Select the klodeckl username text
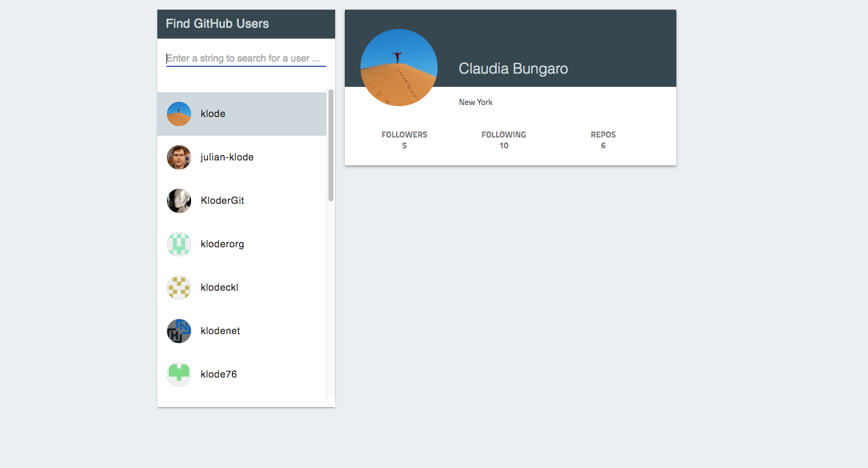This screenshot has height=468, width=868. pos(219,288)
